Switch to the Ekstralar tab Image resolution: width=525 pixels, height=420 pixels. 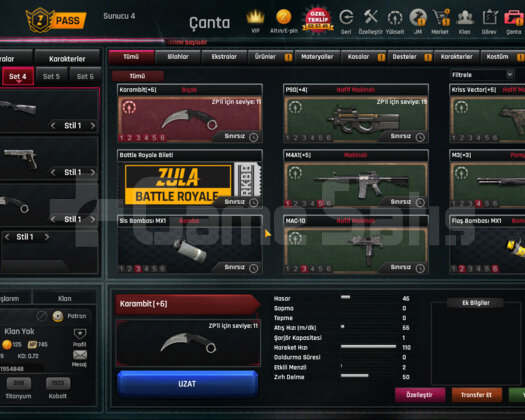224,57
